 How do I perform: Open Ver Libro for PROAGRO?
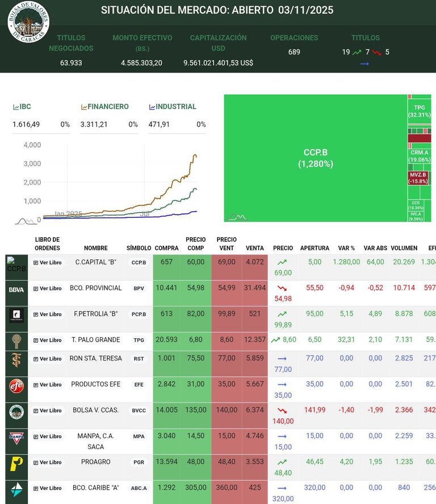click(48, 462)
